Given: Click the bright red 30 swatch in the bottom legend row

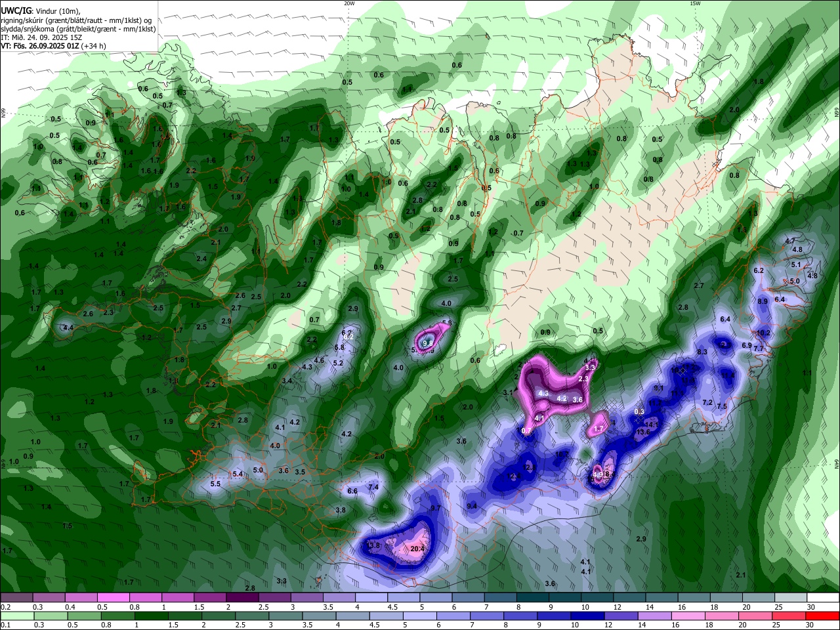Looking at the screenshot, I should tap(823, 616).
